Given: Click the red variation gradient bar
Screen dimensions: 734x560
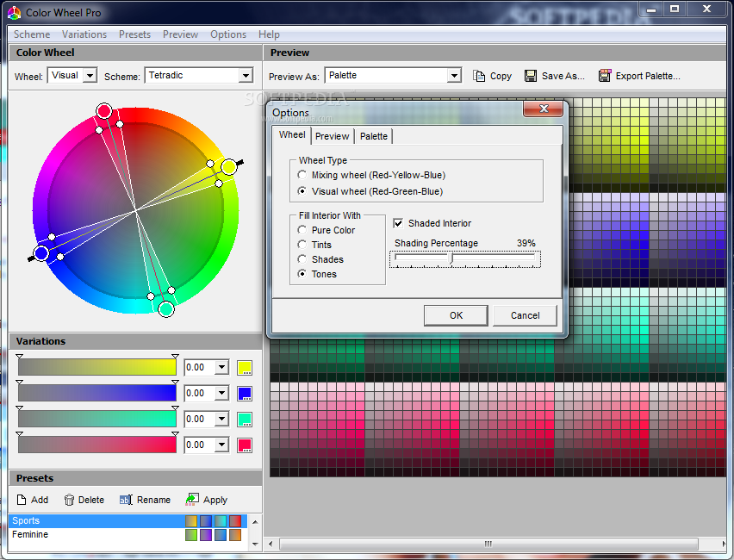Looking at the screenshot, I should click(x=97, y=445).
